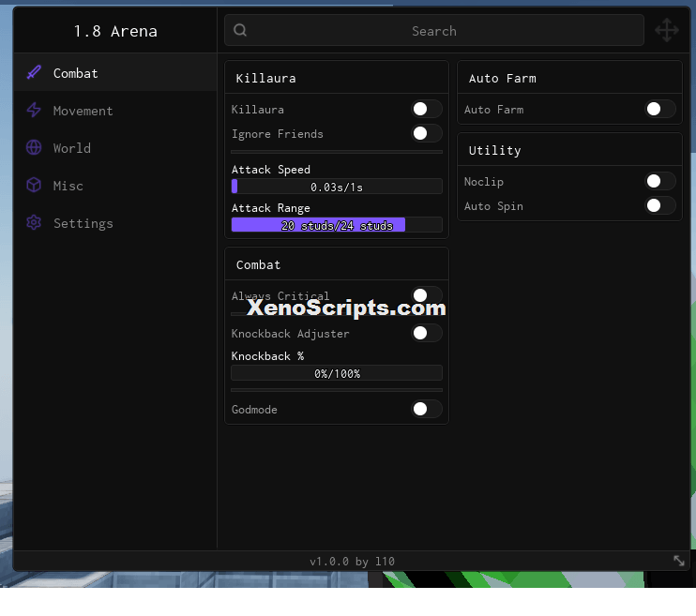Switch to the Movement tab

click(115, 111)
